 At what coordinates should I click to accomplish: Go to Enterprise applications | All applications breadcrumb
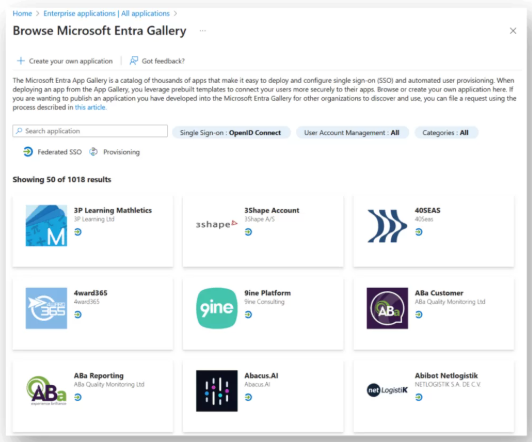click(106, 14)
